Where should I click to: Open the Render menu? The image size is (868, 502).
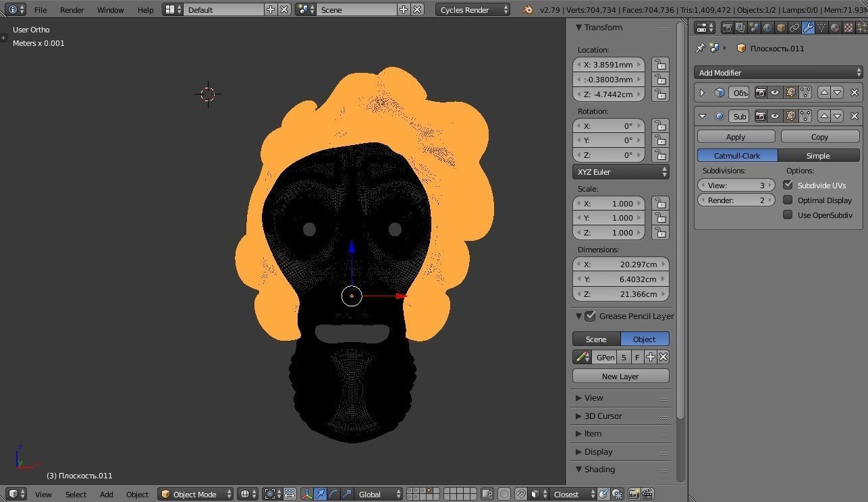tap(72, 10)
